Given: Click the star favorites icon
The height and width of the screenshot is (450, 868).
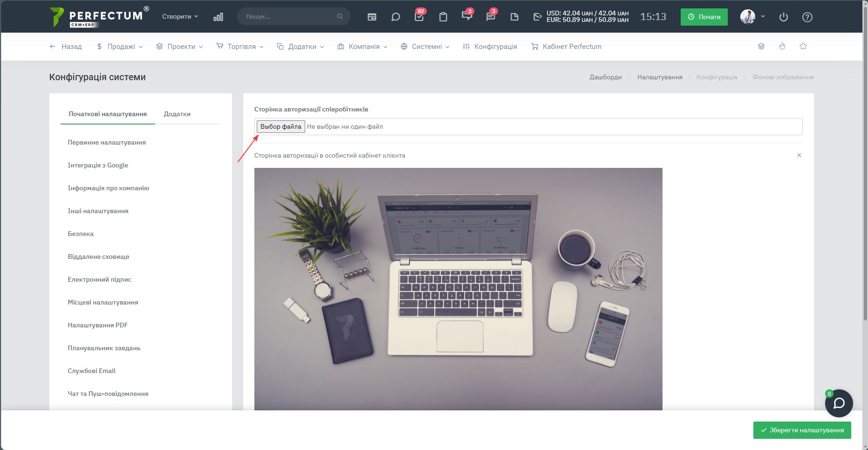Looking at the screenshot, I should tap(803, 46).
